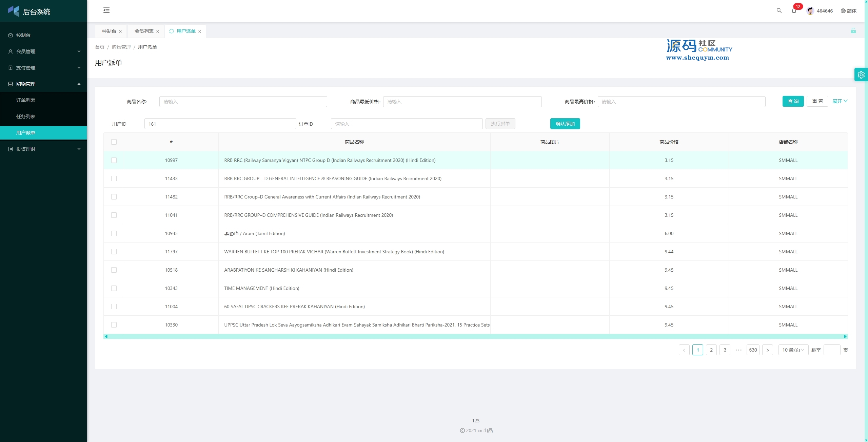Close the 会员列表 tab
The width and height of the screenshot is (868, 442).
click(158, 31)
